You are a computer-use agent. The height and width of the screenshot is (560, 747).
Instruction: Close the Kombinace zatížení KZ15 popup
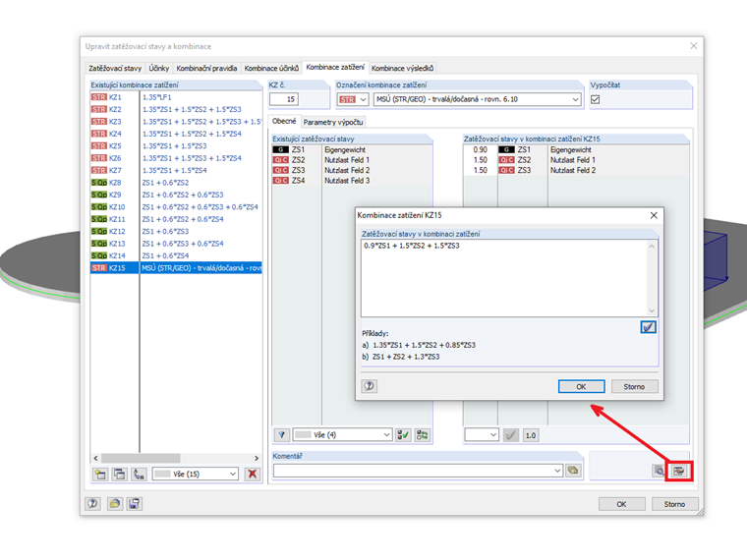(654, 215)
